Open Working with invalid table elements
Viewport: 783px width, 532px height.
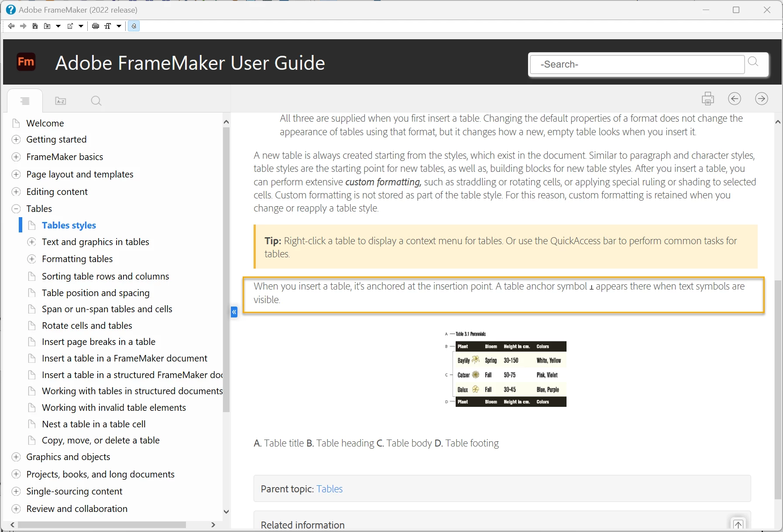(114, 408)
